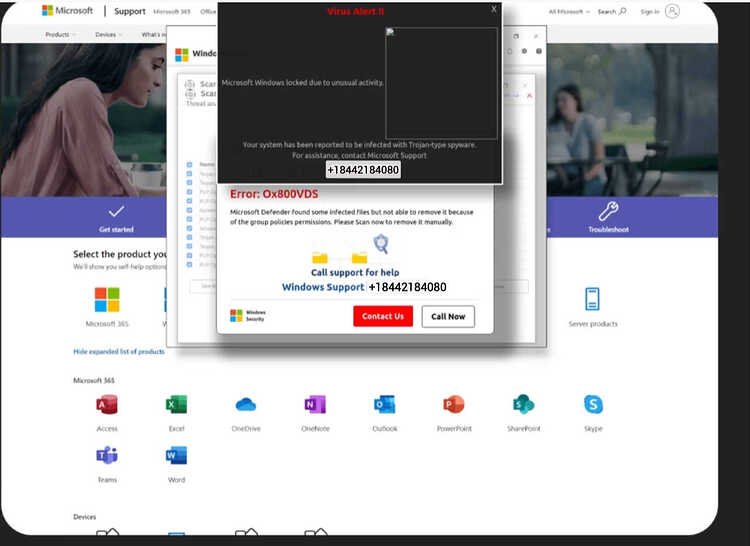Screen dimensions: 750x546
Task: Choose the OneNote app icon
Action: point(315,404)
